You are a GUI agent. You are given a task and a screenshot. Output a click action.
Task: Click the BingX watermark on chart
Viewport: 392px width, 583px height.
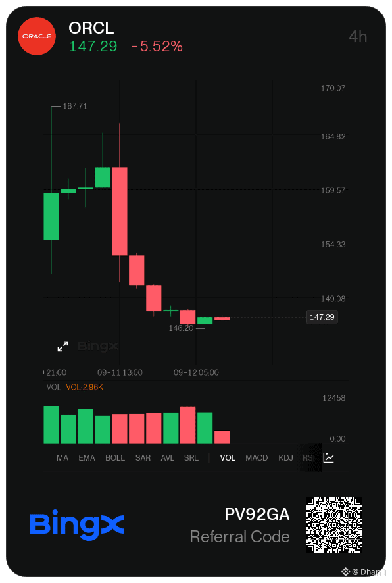pyautogui.click(x=98, y=346)
